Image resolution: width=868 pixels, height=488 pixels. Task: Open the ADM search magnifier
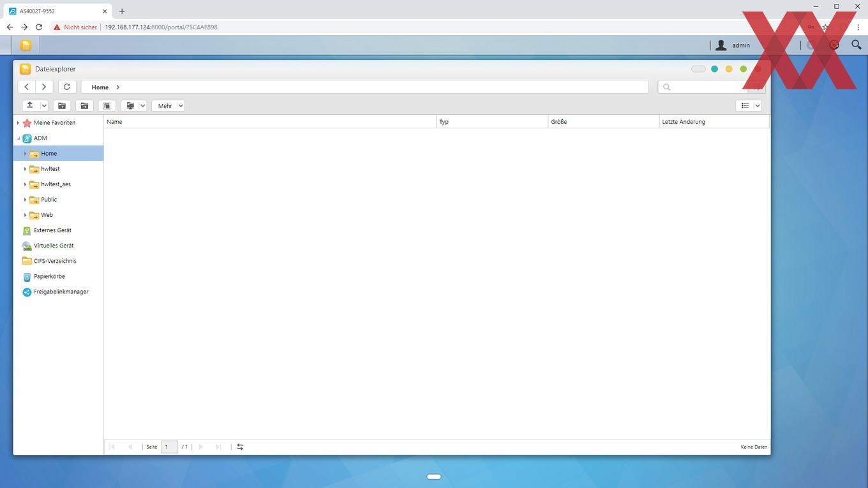pos(857,45)
